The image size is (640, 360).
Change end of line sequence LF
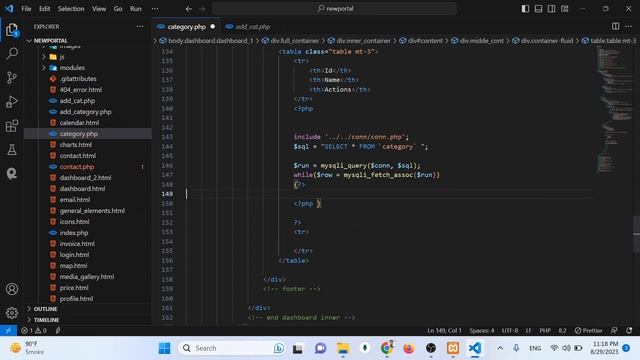pyautogui.click(x=528, y=331)
